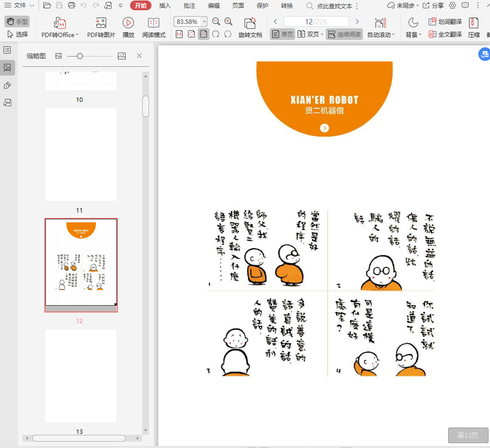Open the 批注 tab
Screen dimensions: 490x448
189,6
